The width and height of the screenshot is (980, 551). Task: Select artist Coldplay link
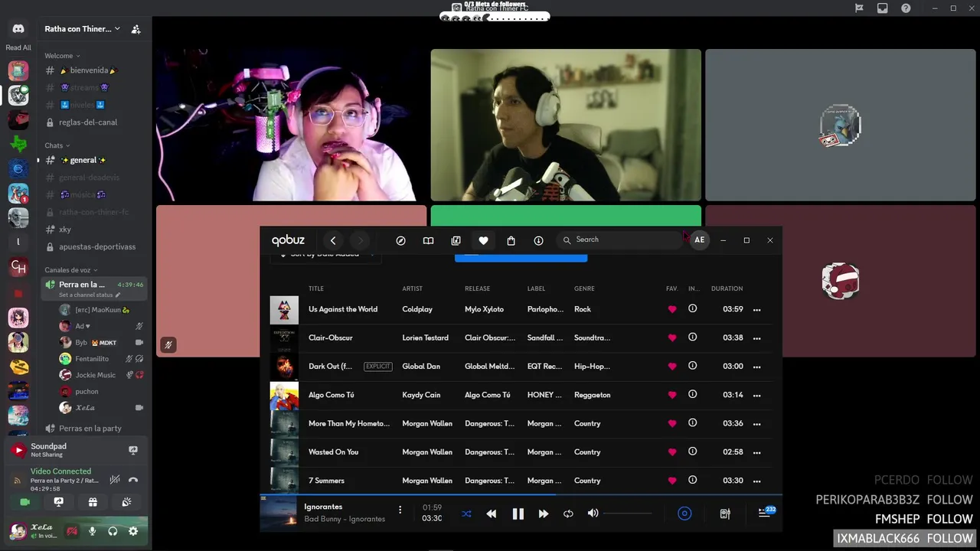417,309
